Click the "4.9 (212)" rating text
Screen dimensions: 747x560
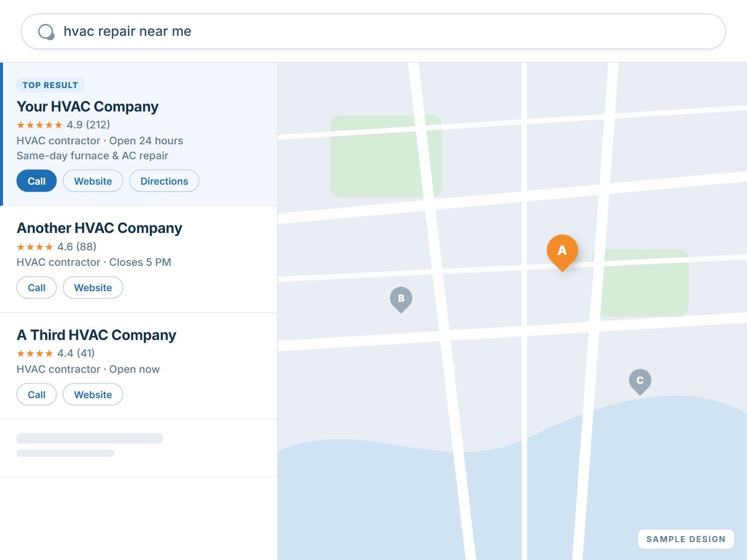point(89,124)
